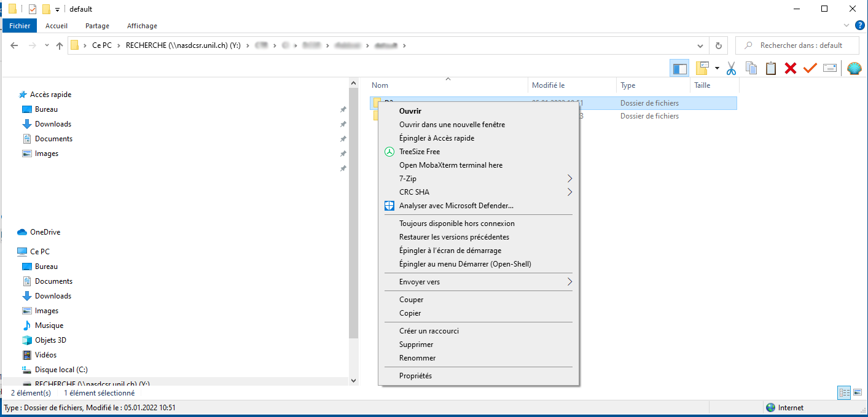868x417 pixels.
Task: Click the red X delete icon
Action: point(791,68)
